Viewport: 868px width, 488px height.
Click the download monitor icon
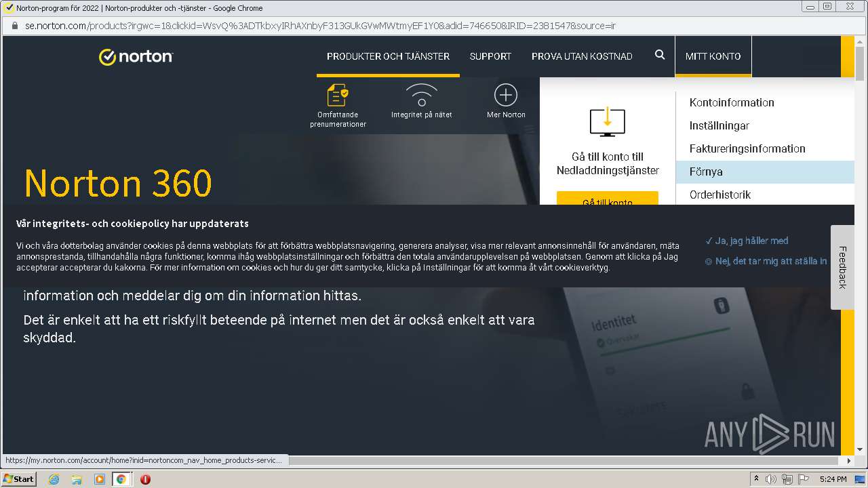point(608,121)
